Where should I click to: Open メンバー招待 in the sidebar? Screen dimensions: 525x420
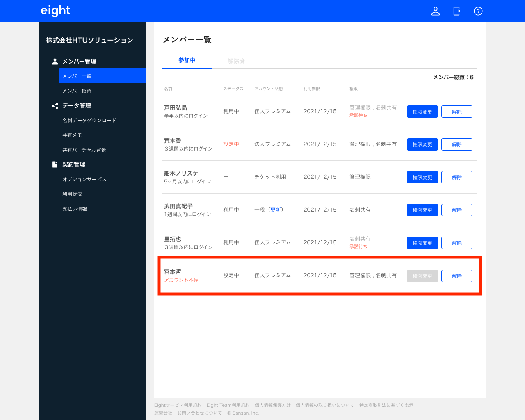click(77, 91)
